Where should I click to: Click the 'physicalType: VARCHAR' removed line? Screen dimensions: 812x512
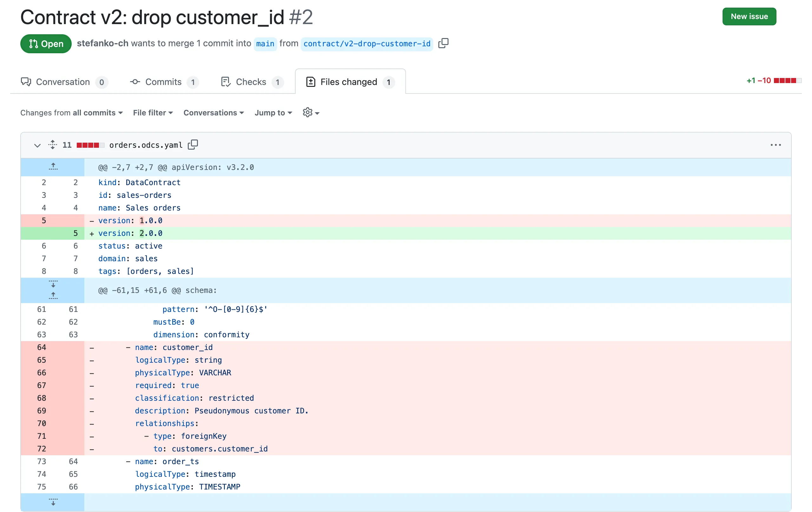pyautogui.click(x=406, y=373)
